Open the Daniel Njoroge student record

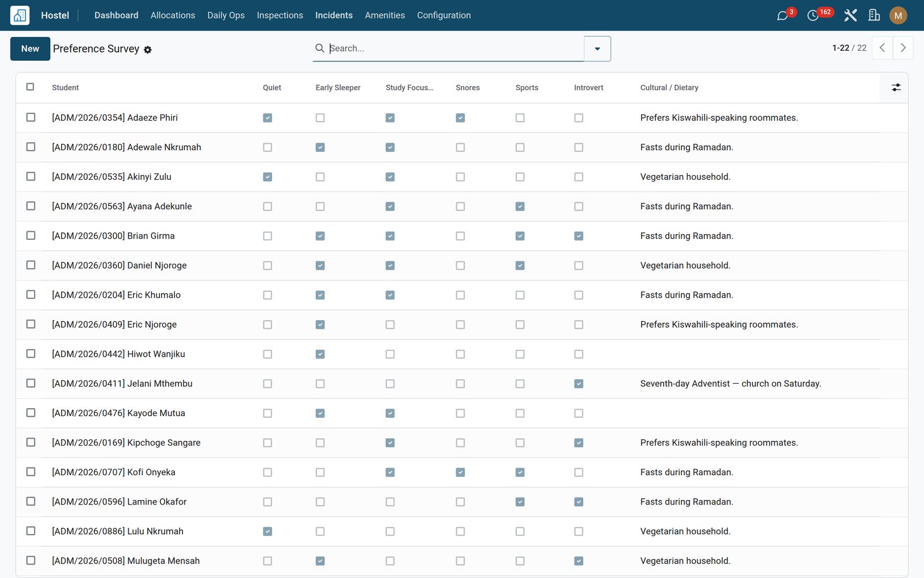click(x=119, y=265)
